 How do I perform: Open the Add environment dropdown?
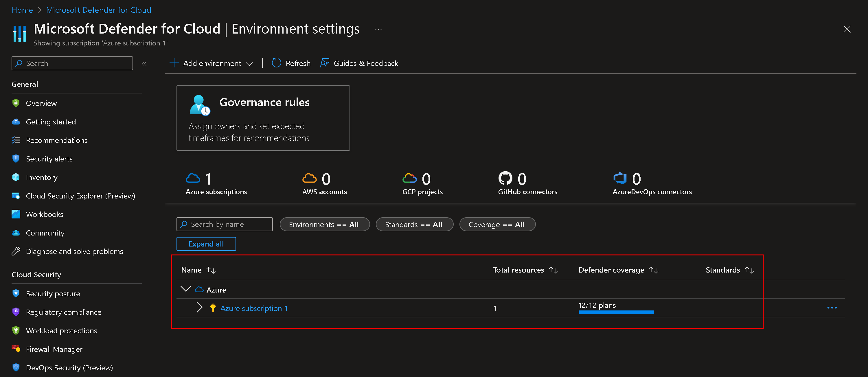click(x=249, y=63)
